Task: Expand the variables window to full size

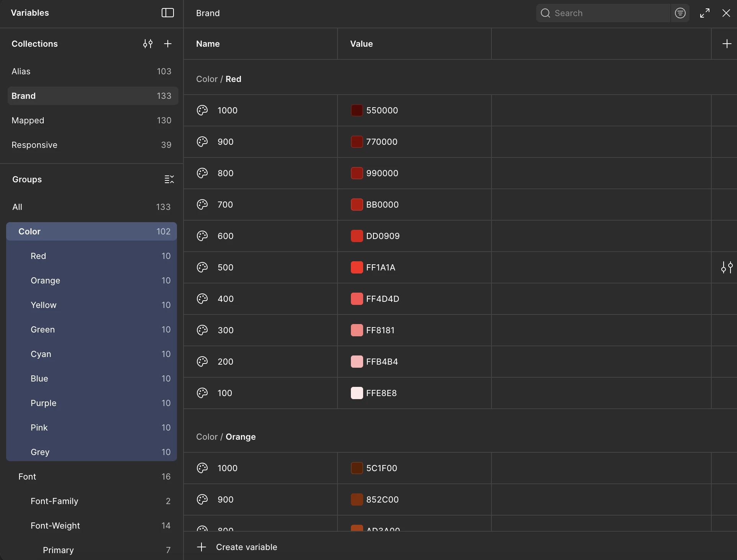Action: click(704, 13)
